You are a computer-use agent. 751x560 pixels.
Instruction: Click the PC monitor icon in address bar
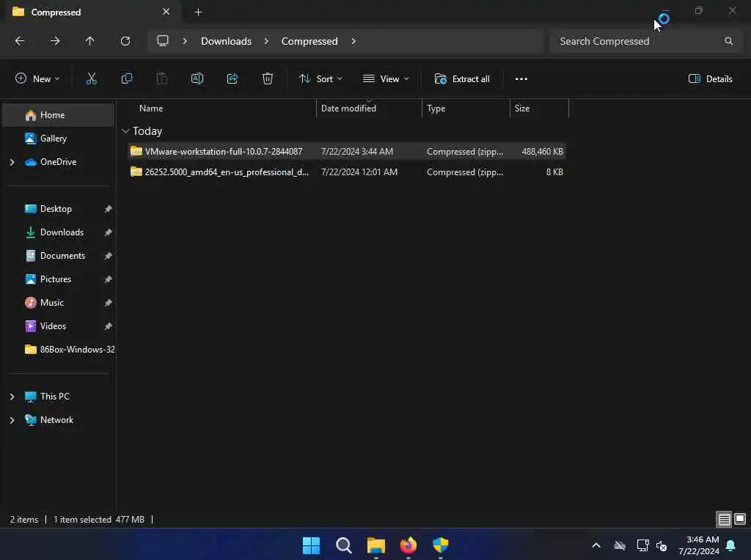point(163,41)
